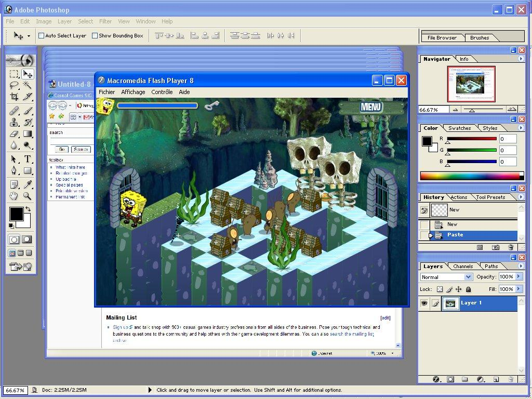532x399 pixels.
Task: Click Special pages link in browser toolbox
Action: (69, 185)
